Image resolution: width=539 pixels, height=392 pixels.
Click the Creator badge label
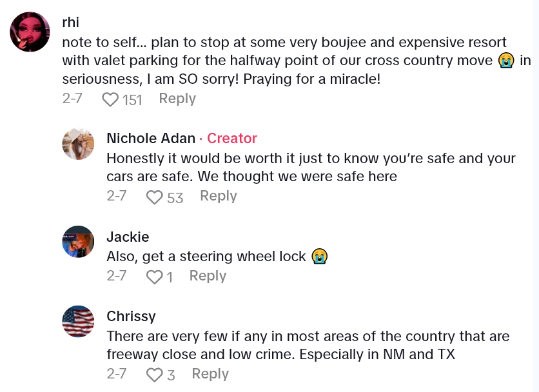pos(232,138)
